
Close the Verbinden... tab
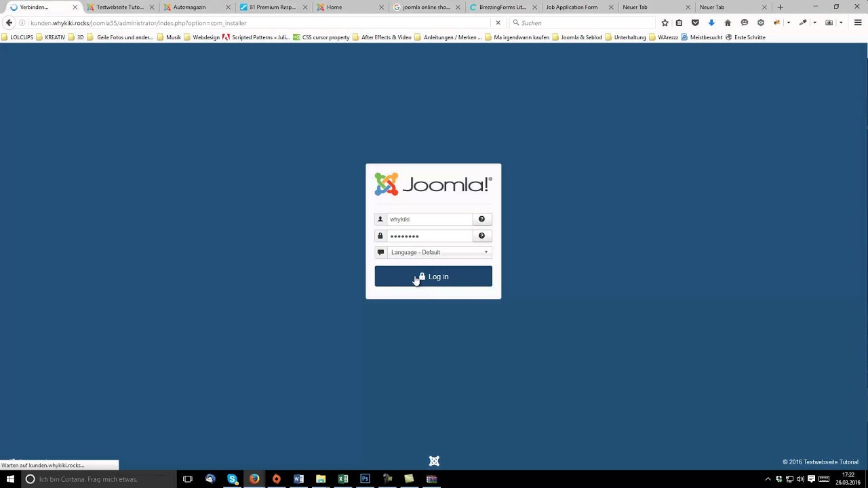coord(75,7)
